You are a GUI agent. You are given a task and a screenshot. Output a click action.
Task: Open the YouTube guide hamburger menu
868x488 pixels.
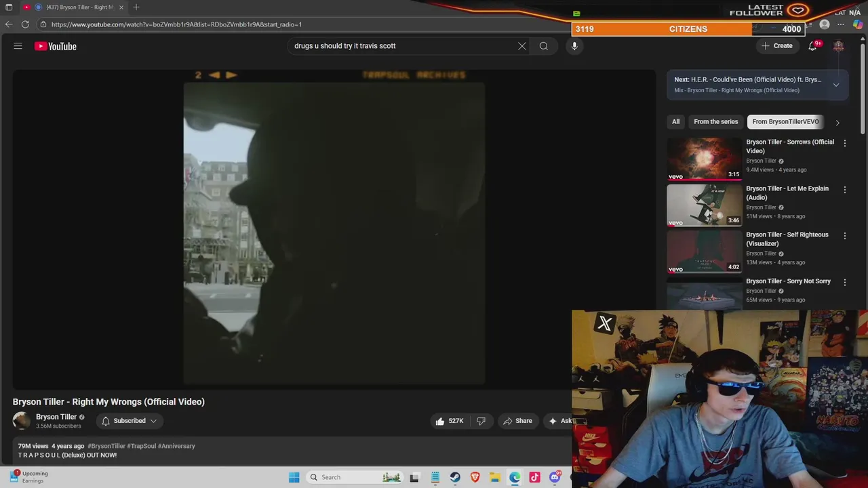coord(18,46)
